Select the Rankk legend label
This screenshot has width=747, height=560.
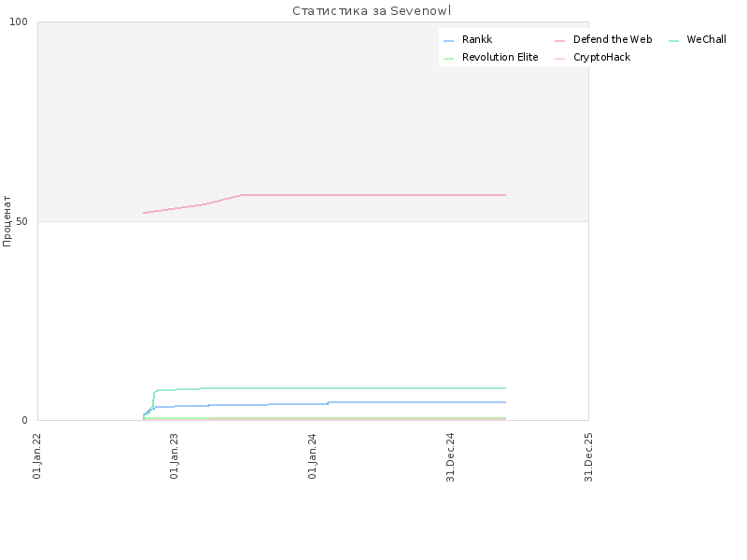(477, 39)
